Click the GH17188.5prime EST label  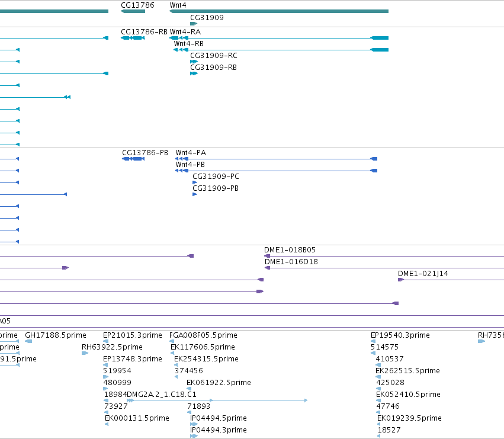[56, 335]
